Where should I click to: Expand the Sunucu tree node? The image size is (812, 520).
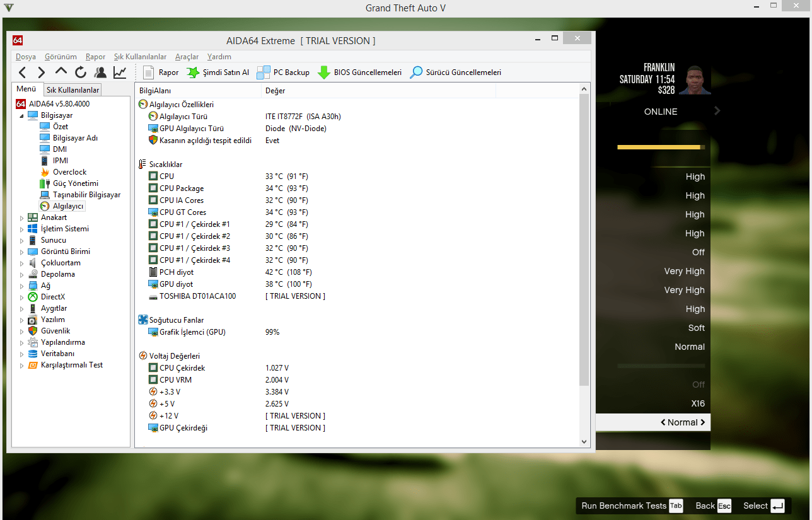[x=21, y=240]
